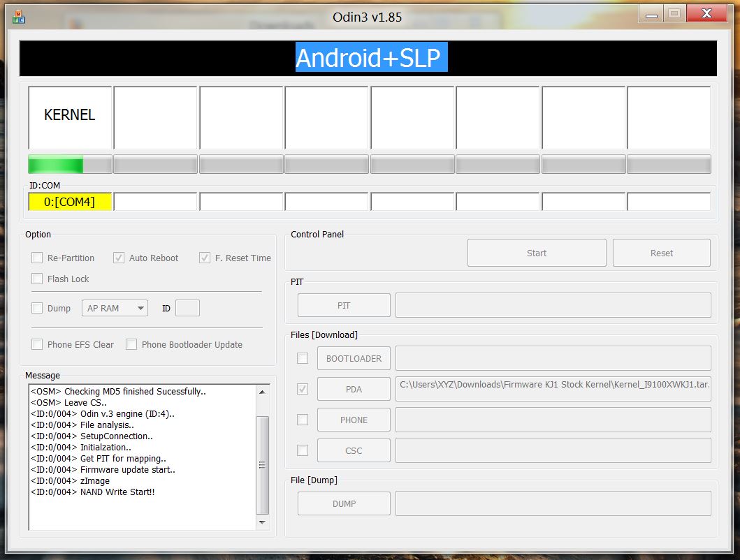740x560 pixels.
Task: Click the 'Odin v.3 engine (ID:4)..' log line
Action: 103,414
